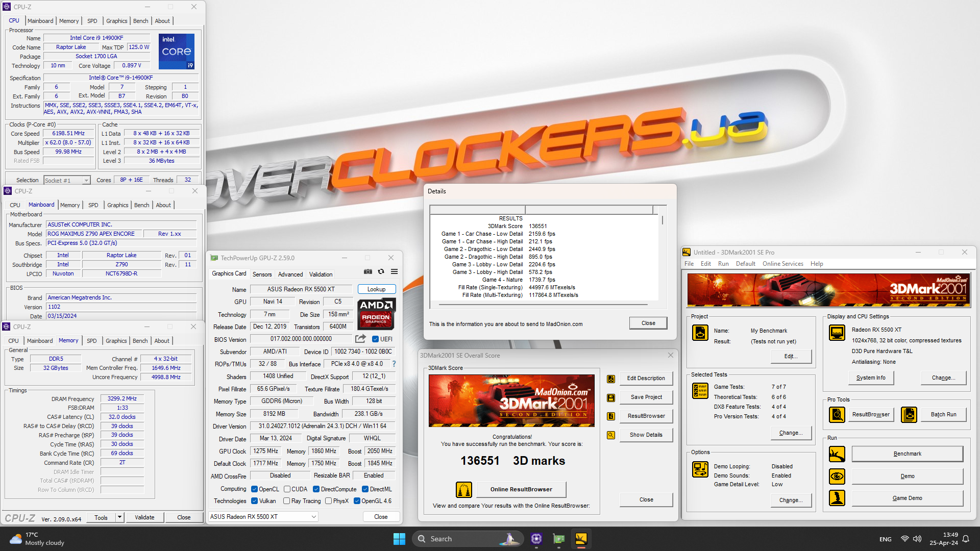Toggle the DirectCompute checkbox
The image size is (980, 551).
tap(316, 489)
